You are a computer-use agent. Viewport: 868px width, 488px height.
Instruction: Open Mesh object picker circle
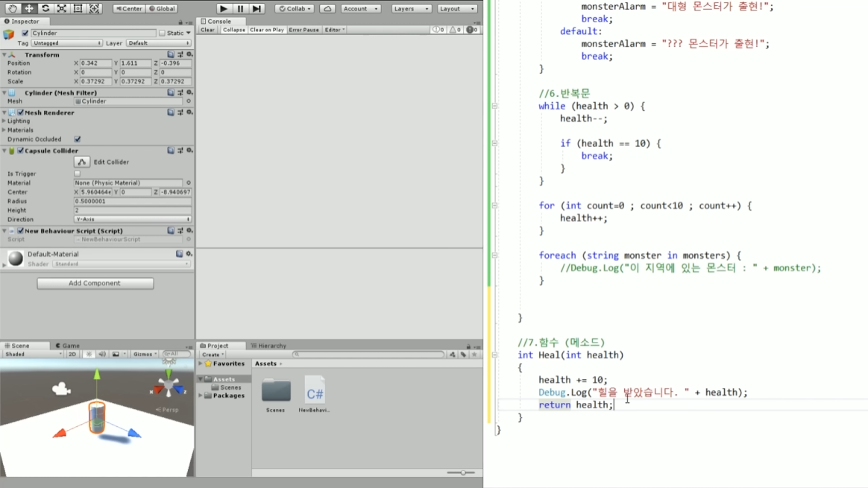pos(189,101)
